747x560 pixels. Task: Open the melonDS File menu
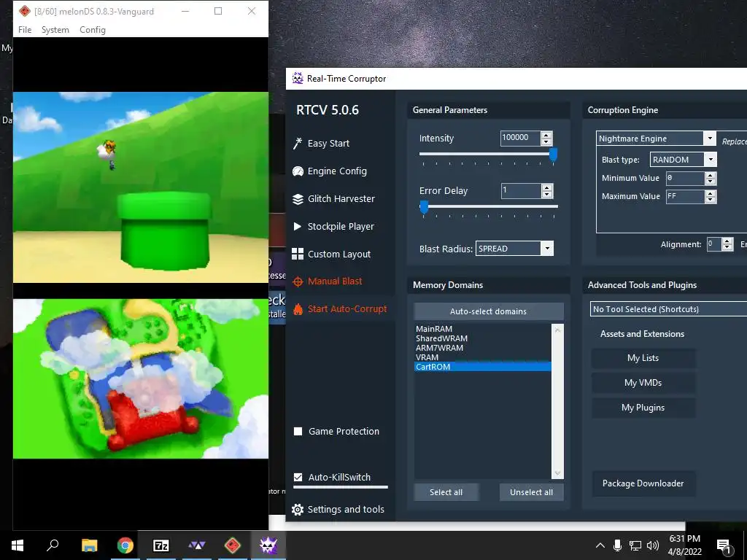pyautogui.click(x=25, y=29)
